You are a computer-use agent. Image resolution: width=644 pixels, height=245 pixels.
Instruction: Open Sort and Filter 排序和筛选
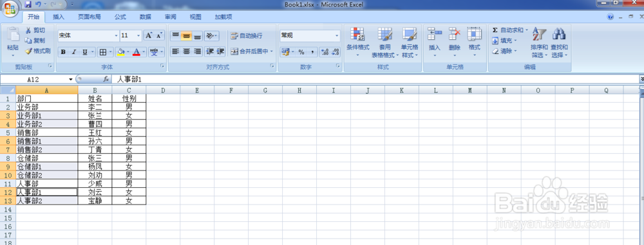pyautogui.click(x=539, y=42)
